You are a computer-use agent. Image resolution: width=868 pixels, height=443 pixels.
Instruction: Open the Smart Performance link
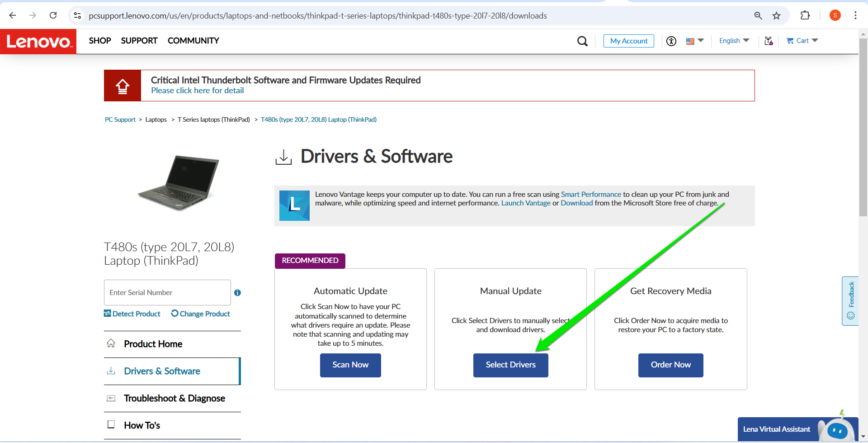click(x=591, y=194)
